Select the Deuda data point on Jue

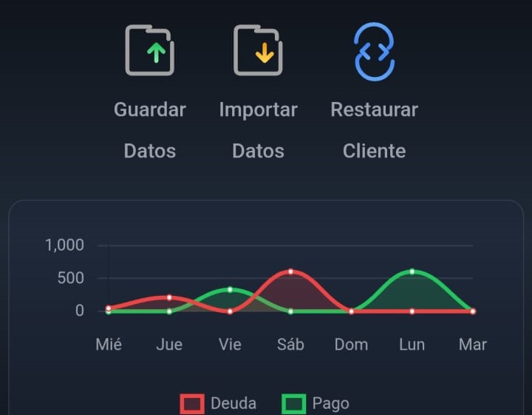point(169,297)
